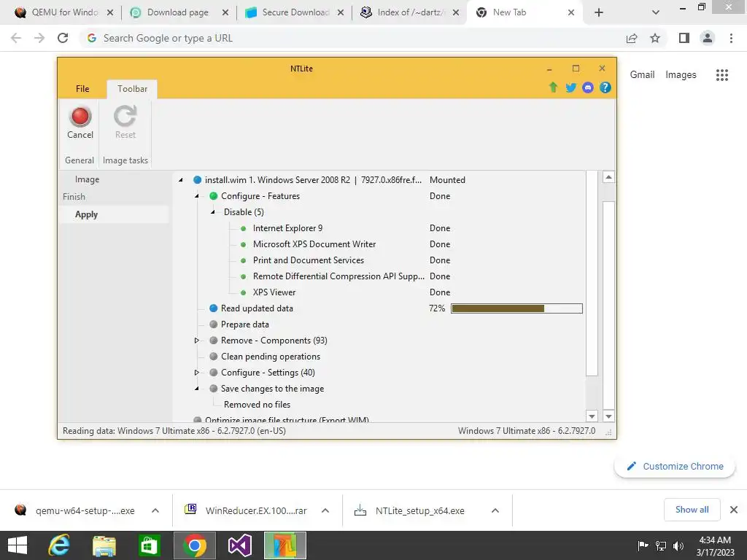The width and height of the screenshot is (747, 560).
Task: Collapse the Disable (5) node
Action: (x=213, y=212)
